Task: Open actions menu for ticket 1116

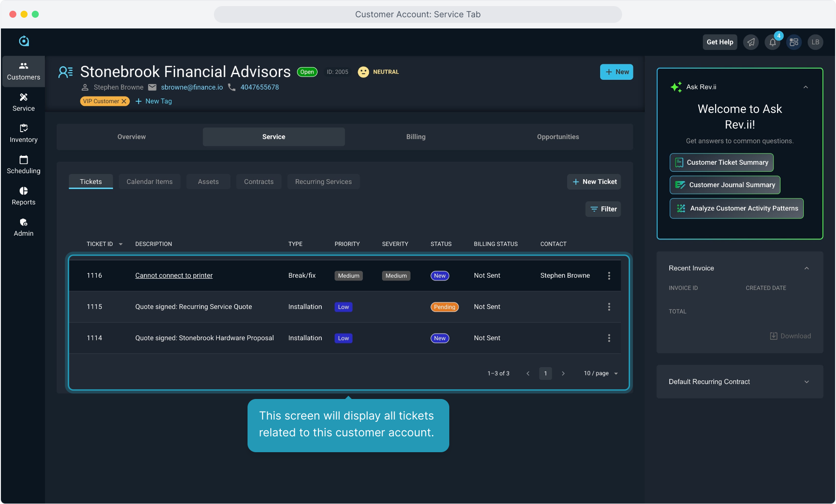Action: (609, 276)
